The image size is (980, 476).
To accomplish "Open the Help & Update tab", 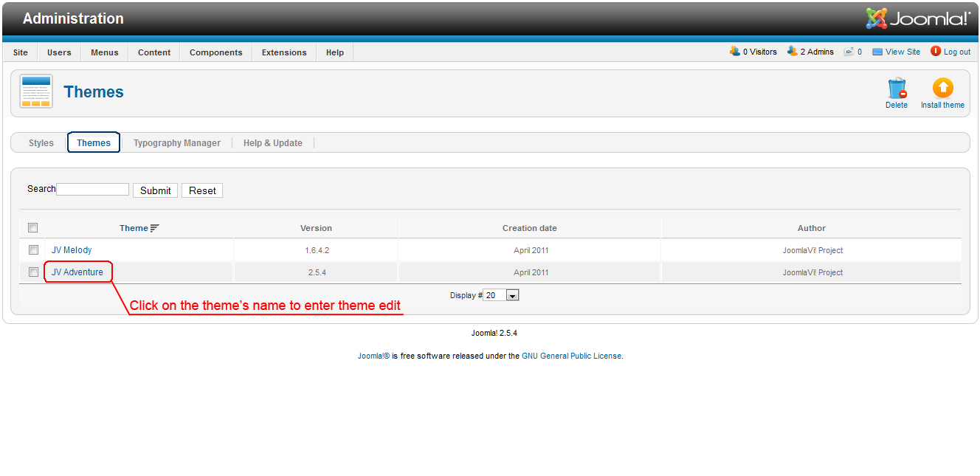I will tap(273, 143).
